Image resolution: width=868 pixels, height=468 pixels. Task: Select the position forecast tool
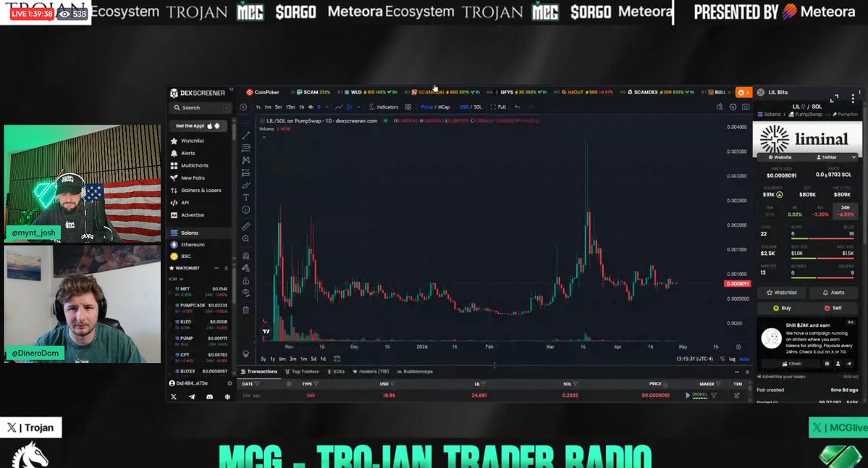(x=246, y=173)
